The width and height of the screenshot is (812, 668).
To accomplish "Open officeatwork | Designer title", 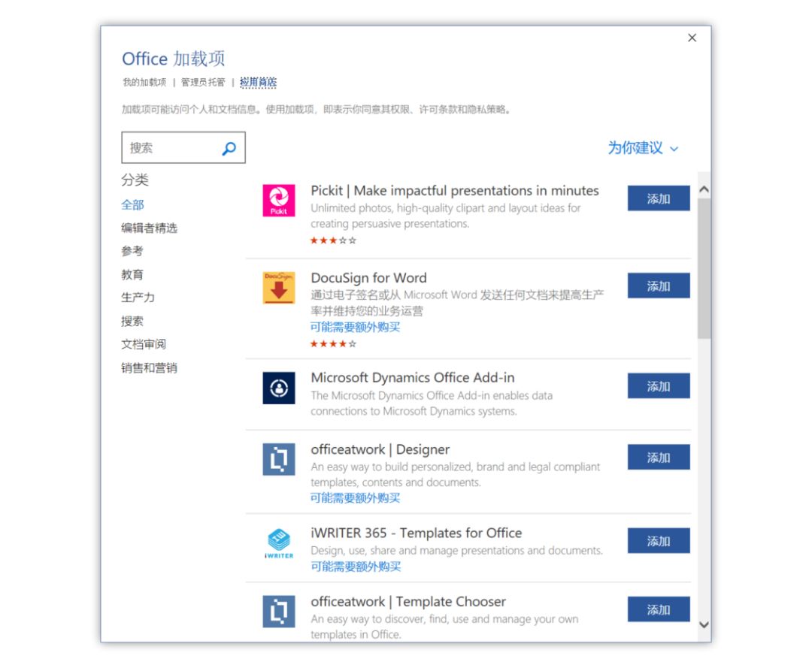I will click(x=380, y=449).
